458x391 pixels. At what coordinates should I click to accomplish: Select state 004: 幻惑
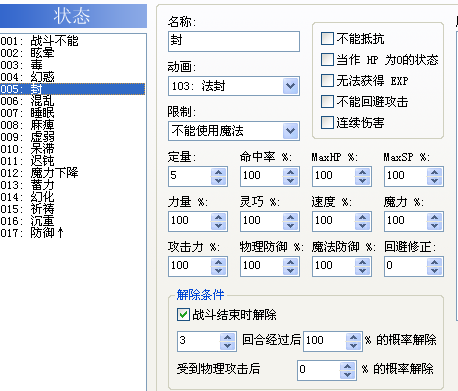pos(73,77)
